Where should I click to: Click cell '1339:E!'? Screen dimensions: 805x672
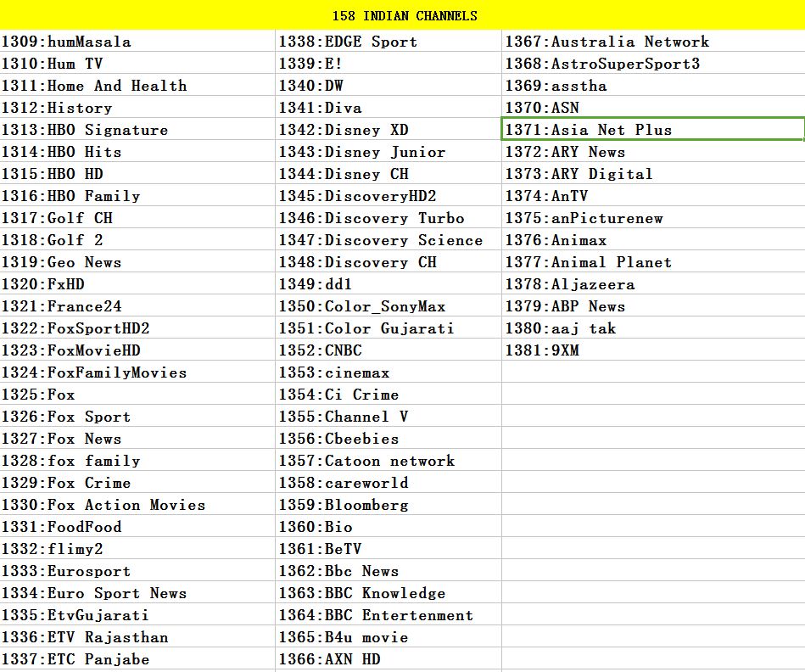[x=389, y=63]
